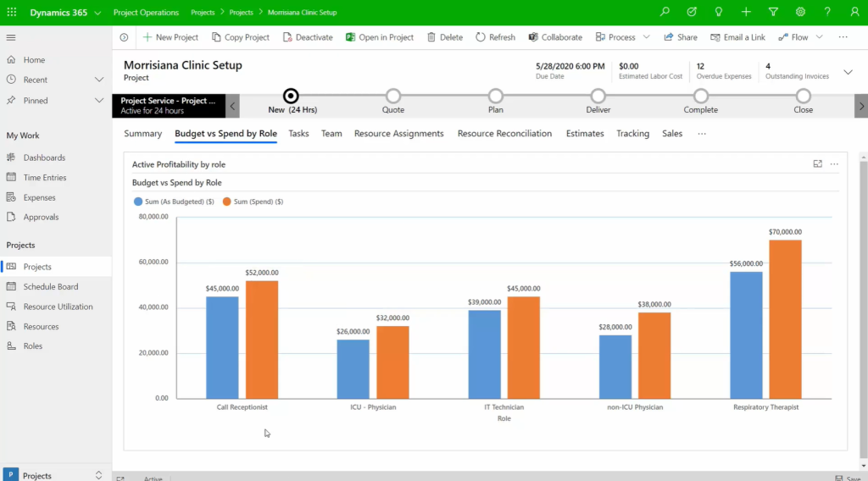Toggle the Sum (Spend) legend series

tap(253, 202)
